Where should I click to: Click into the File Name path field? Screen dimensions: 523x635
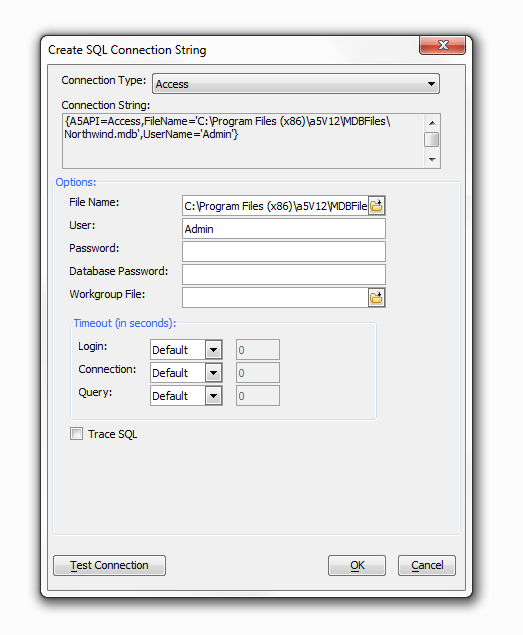tap(275, 206)
